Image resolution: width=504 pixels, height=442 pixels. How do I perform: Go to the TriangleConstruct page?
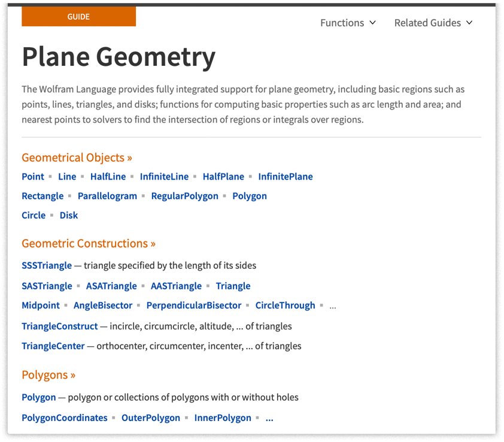(60, 326)
